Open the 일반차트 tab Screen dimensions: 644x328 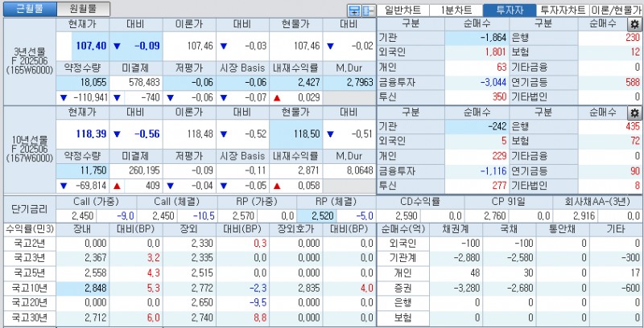[402, 10]
